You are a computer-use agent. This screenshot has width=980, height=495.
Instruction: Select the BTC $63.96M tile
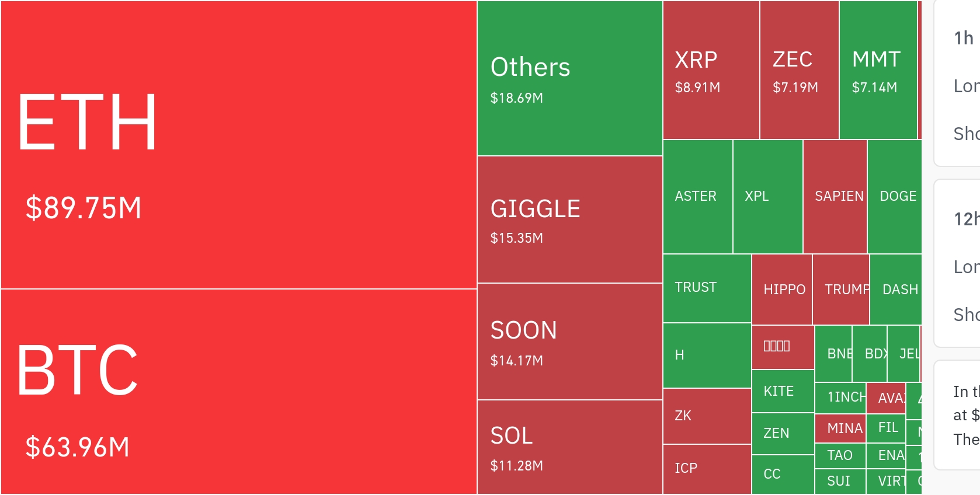pos(238,391)
